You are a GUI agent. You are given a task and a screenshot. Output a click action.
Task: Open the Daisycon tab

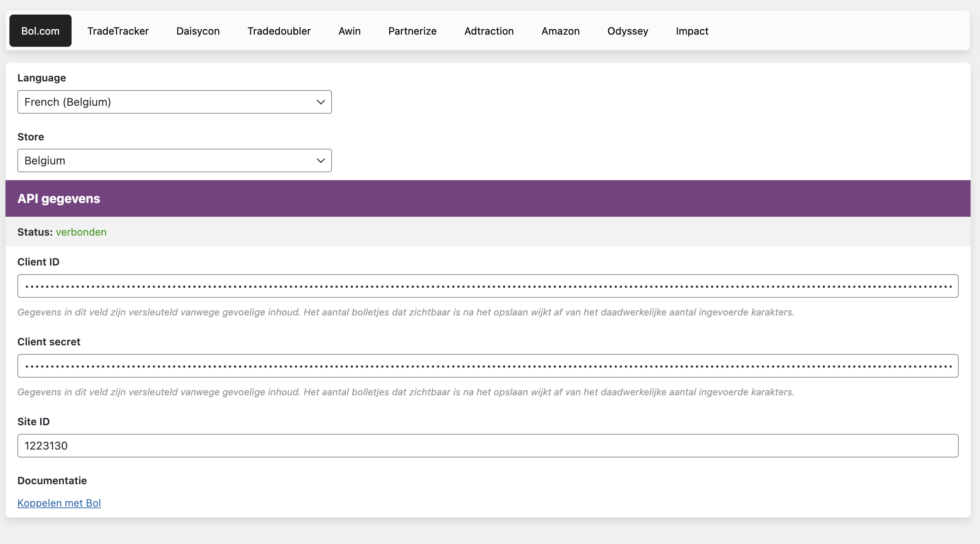pos(198,31)
